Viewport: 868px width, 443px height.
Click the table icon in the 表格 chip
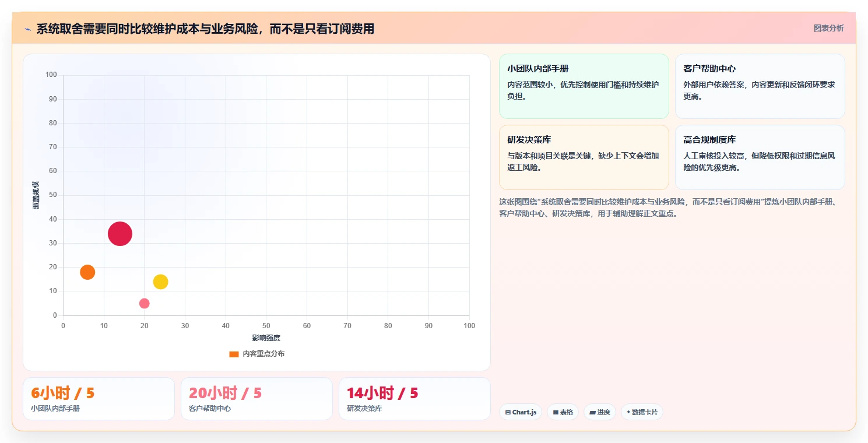(556, 412)
